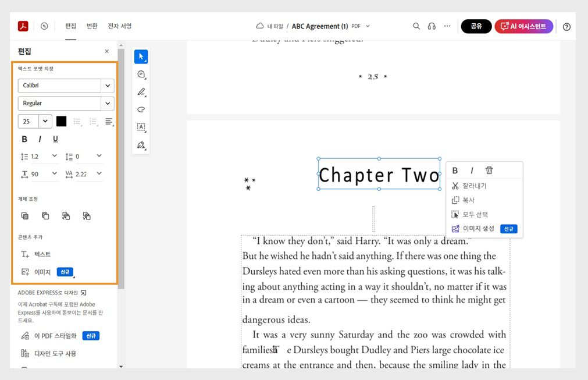Select the arrow selection tool
Screen dimensions: 588x380
pyautogui.click(x=141, y=56)
